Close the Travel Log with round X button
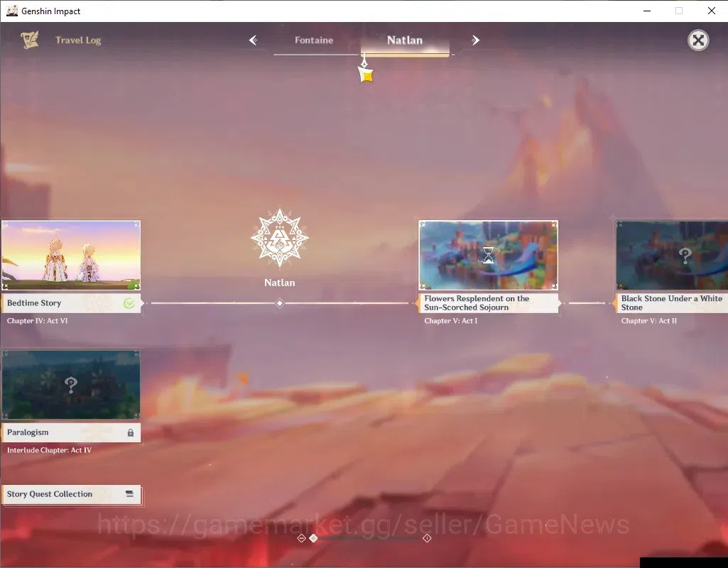Viewport: 728px width, 568px height. pos(698,40)
